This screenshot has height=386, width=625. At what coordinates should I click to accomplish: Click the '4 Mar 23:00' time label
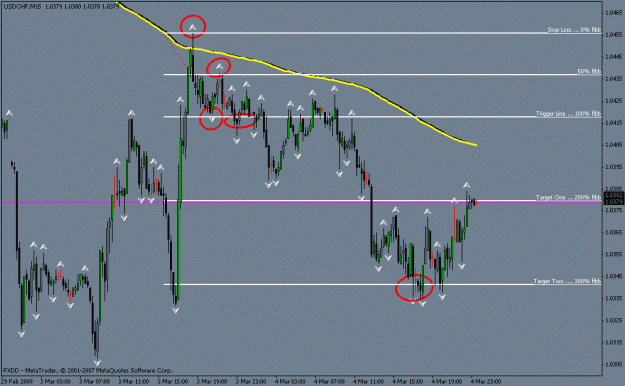click(486, 382)
